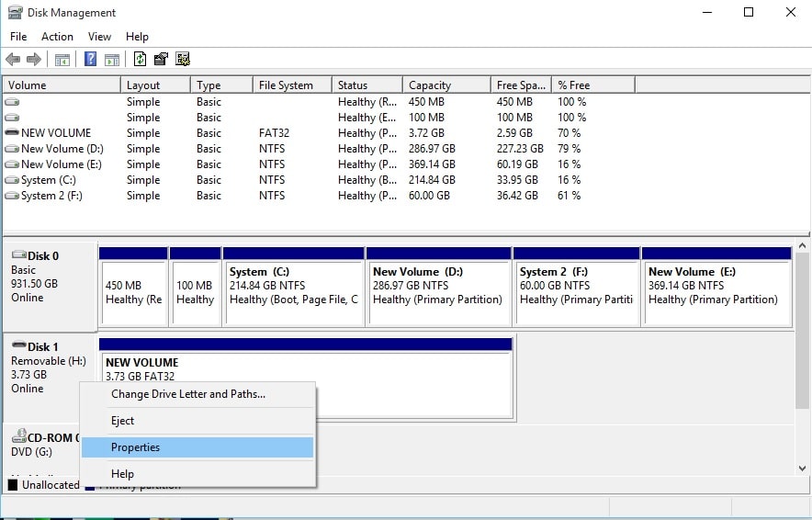Viewport: 812px width, 520px height.
Task: Click the 60.19 GB free space cell
Action: coord(517,164)
